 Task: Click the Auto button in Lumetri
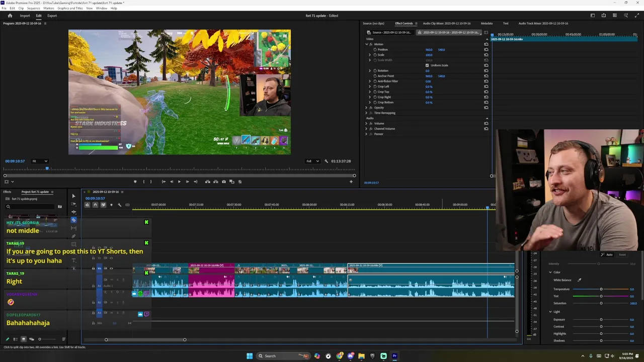pyautogui.click(x=607, y=255)
